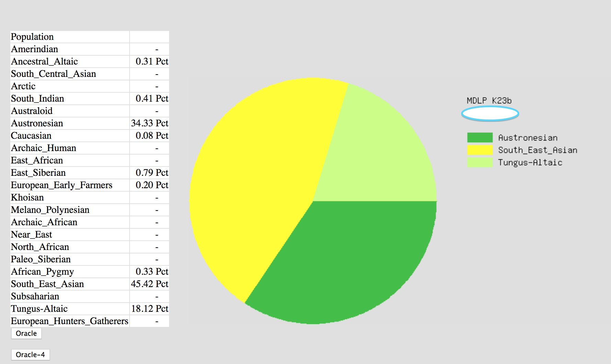The height and width of the screenshot is (364, 611).
Task: Select the Melano_Polynesian row label
Action: click(x=50, y=210)
